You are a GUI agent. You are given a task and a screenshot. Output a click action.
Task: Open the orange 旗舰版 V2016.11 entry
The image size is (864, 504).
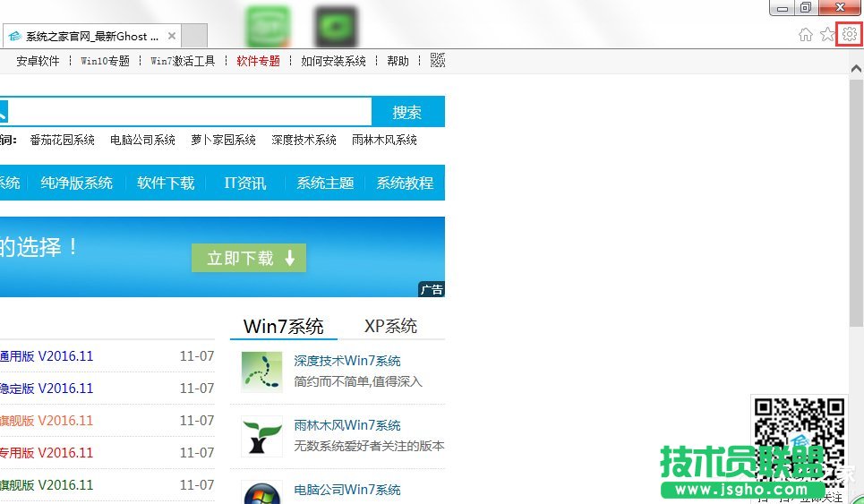47,421
